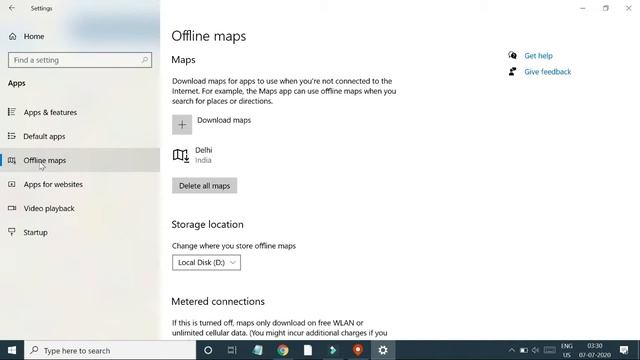The width and height of the screenshot is (640, 360).
Task: Click the Home house icon
Action: coord(13,36)
